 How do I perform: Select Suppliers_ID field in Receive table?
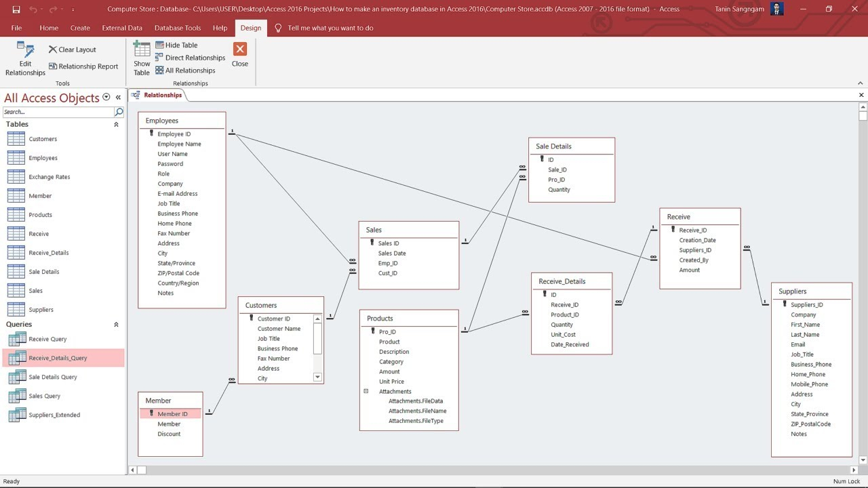point(695,250)
